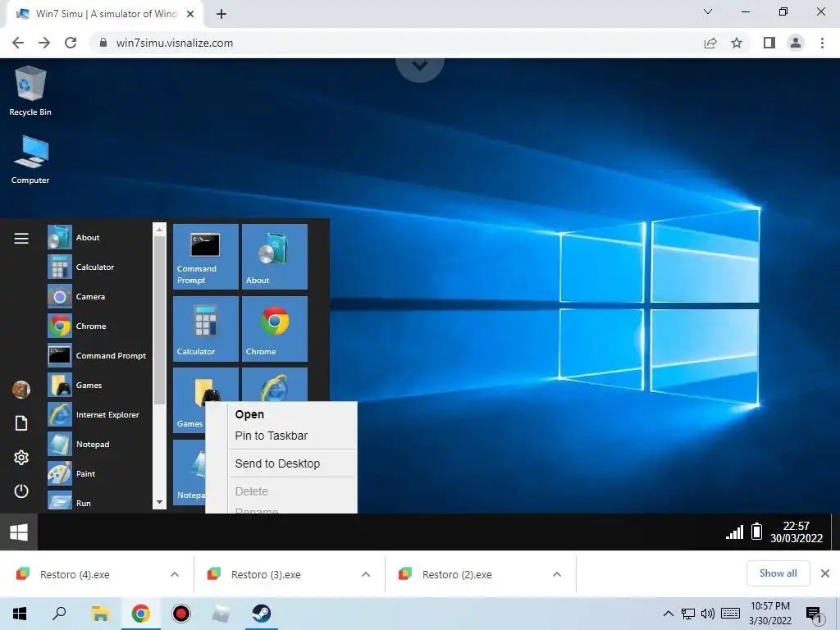Open Windows taskbar search
This screenshot has height=630, width=840.
[x=59, y=614]
